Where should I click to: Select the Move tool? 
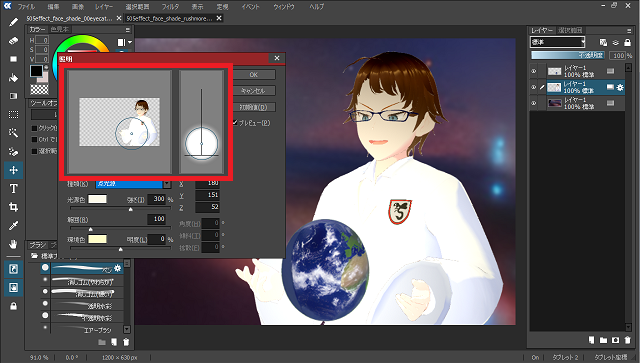point(13,170)
